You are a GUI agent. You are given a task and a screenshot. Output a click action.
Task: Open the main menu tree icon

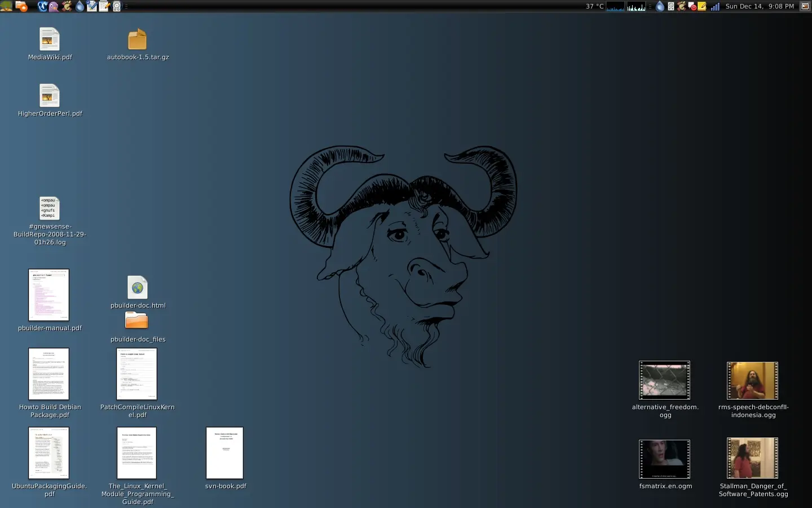(x=6, y=6)
